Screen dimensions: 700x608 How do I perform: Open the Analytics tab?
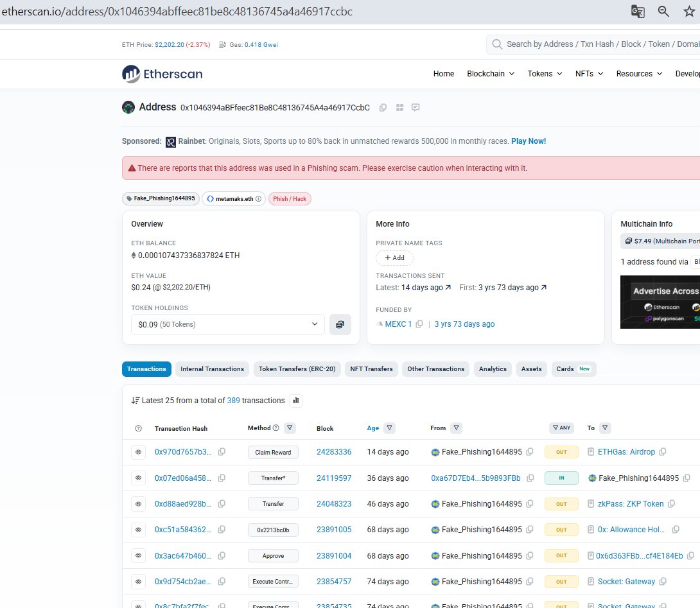[x=493, y=369]
